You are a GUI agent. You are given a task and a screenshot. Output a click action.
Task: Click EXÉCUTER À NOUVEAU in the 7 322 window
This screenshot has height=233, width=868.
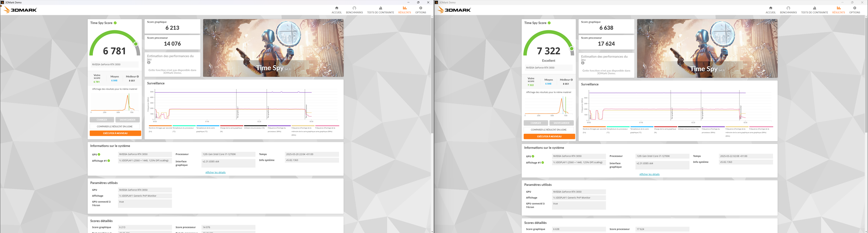549,136
